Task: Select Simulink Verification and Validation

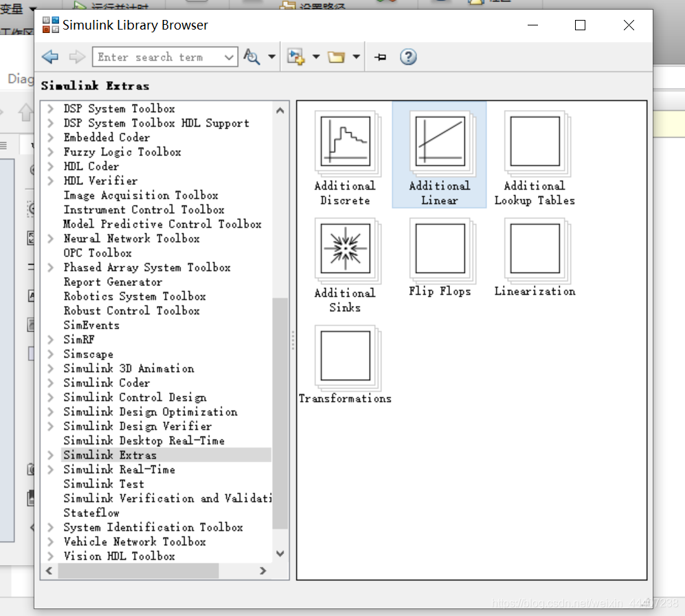Action: point(168,498)
